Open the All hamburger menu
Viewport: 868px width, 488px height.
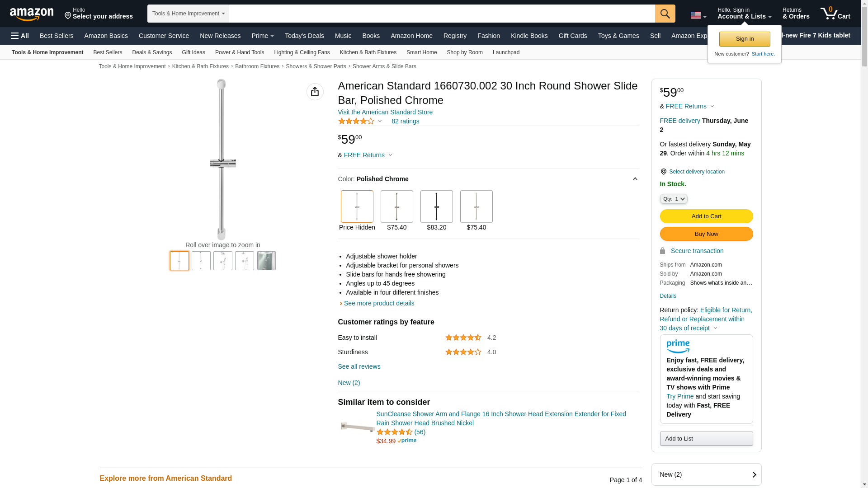pos(20,36)
